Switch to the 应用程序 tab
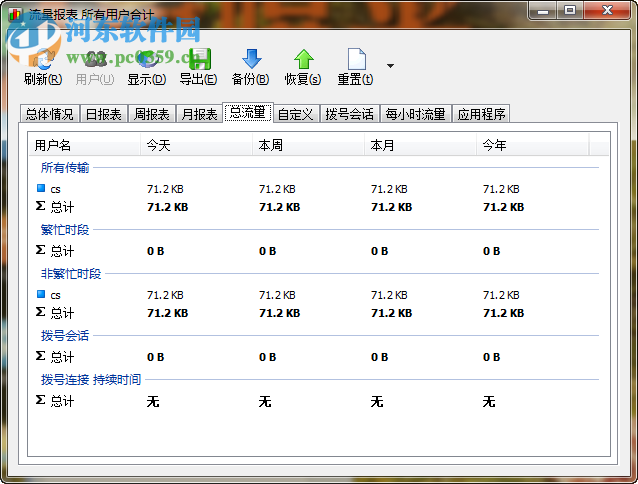 point(481,114)
